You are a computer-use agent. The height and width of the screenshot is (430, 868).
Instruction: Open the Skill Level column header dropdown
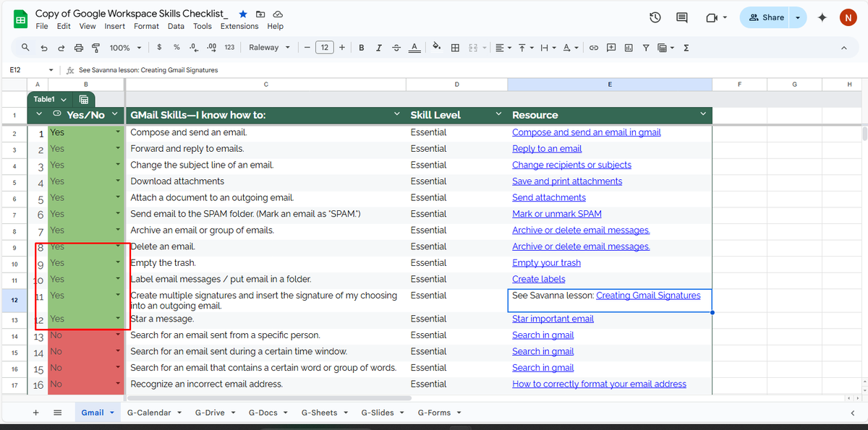498,115
